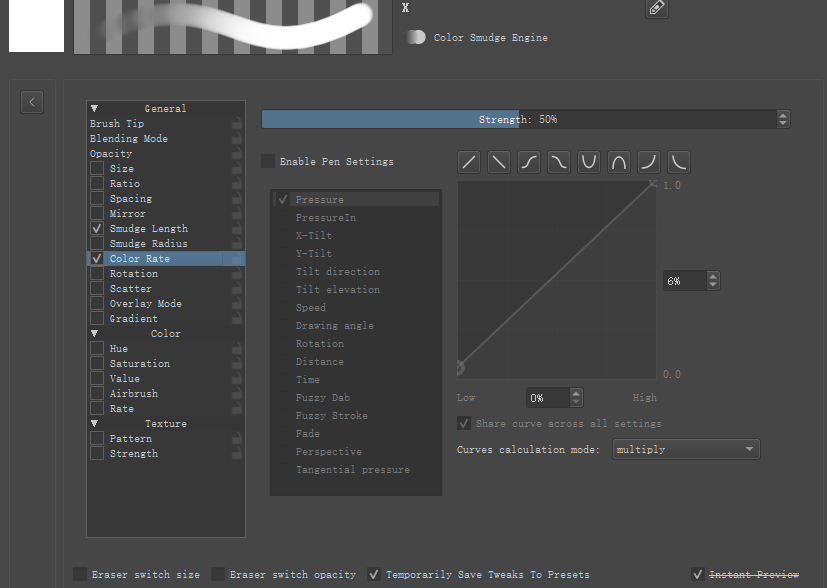Click the 0% curve input value field

[547, 398]
